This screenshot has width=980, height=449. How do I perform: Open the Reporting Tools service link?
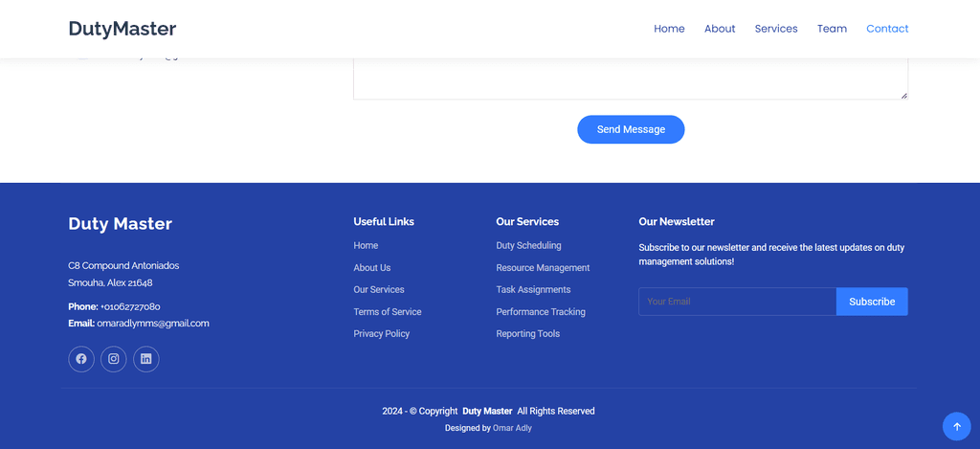tap(528, 334)
